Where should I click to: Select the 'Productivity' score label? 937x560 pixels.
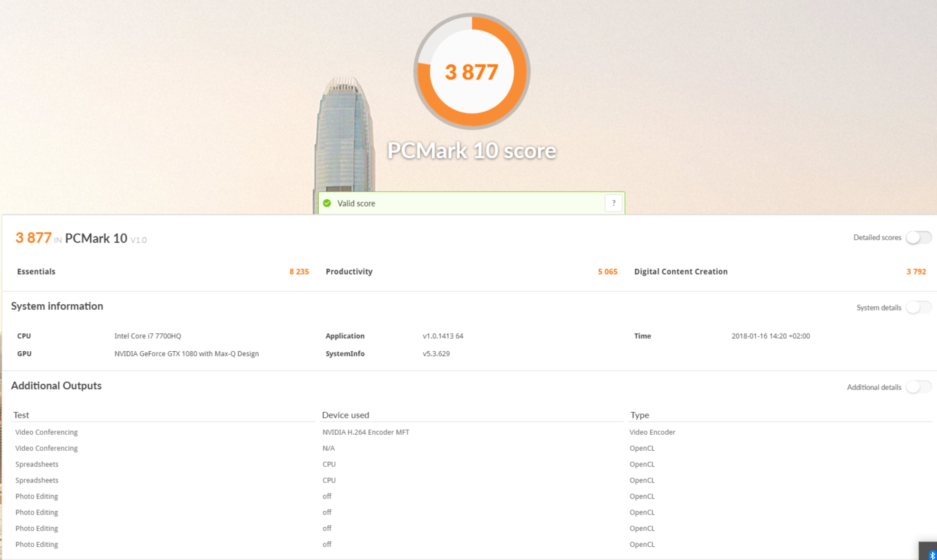(x=349, y=272)
